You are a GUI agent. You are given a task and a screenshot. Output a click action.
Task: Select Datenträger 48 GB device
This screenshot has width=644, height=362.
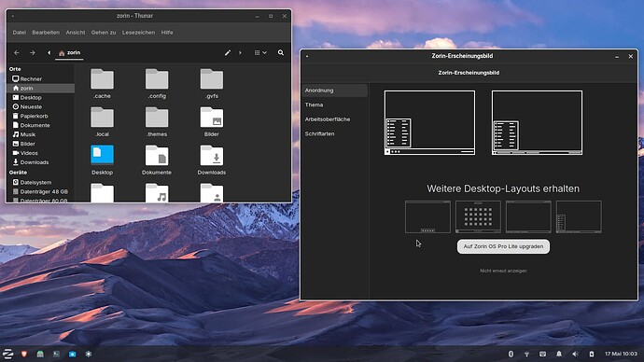coord(41,191)
